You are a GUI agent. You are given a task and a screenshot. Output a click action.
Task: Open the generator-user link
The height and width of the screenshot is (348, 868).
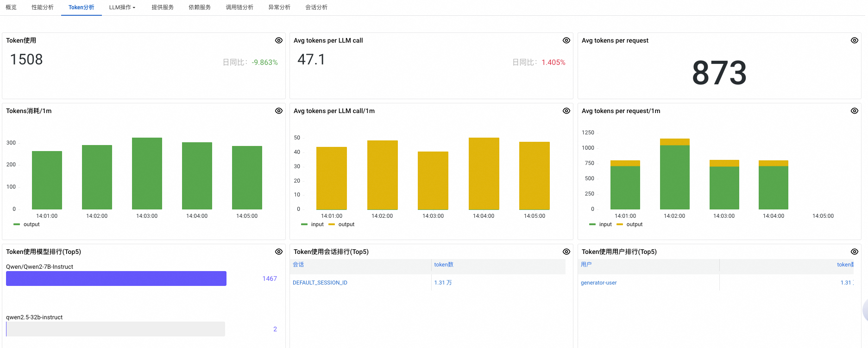pyautogui.click(x=598, y=283)
